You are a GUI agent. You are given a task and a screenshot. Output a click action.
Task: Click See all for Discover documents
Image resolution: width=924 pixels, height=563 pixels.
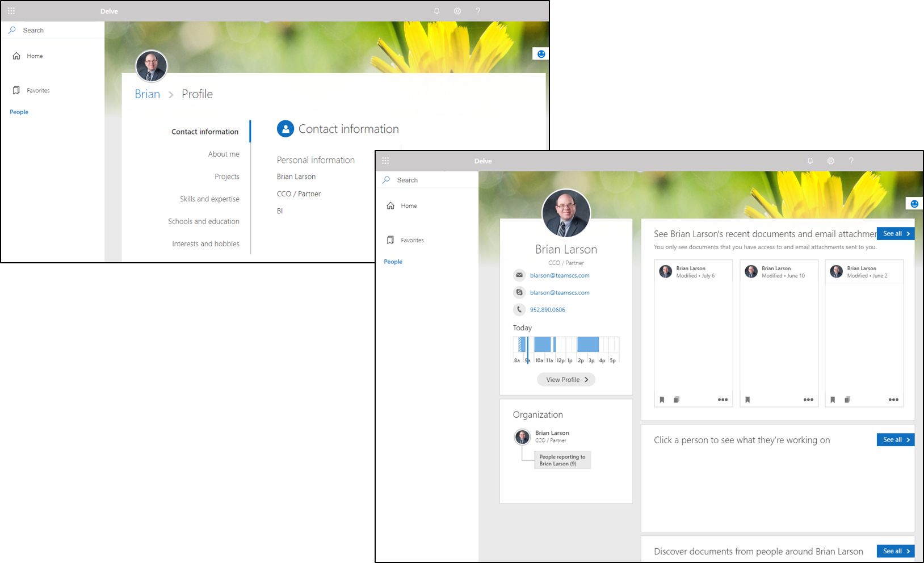click(896, 551)
